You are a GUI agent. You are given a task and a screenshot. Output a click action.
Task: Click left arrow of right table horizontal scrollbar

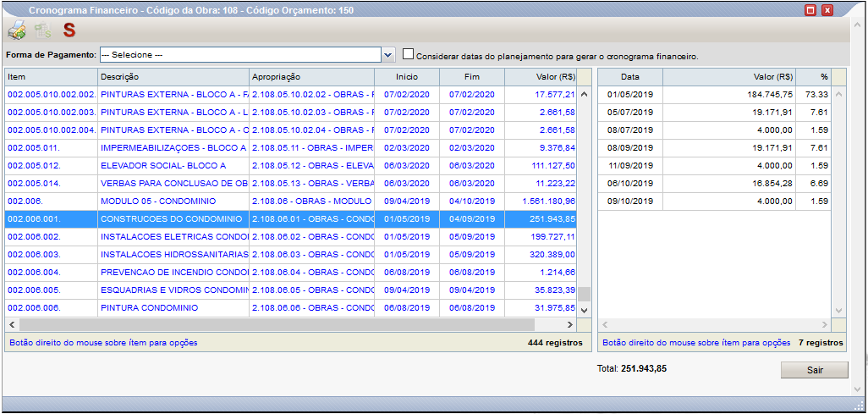(x=605, y=325)
